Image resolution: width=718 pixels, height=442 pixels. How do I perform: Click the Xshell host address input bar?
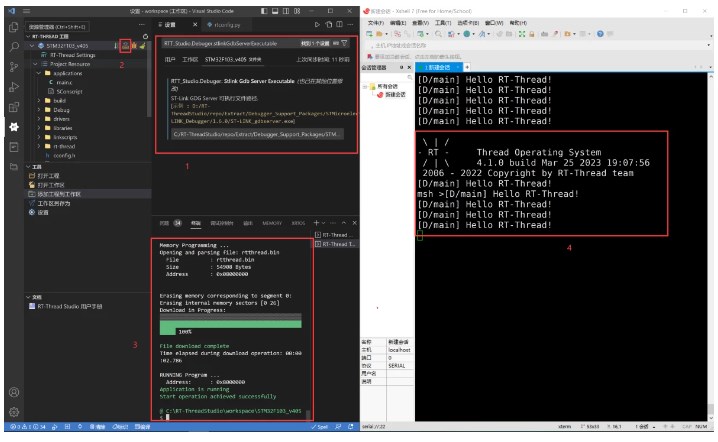click(538, 45)
